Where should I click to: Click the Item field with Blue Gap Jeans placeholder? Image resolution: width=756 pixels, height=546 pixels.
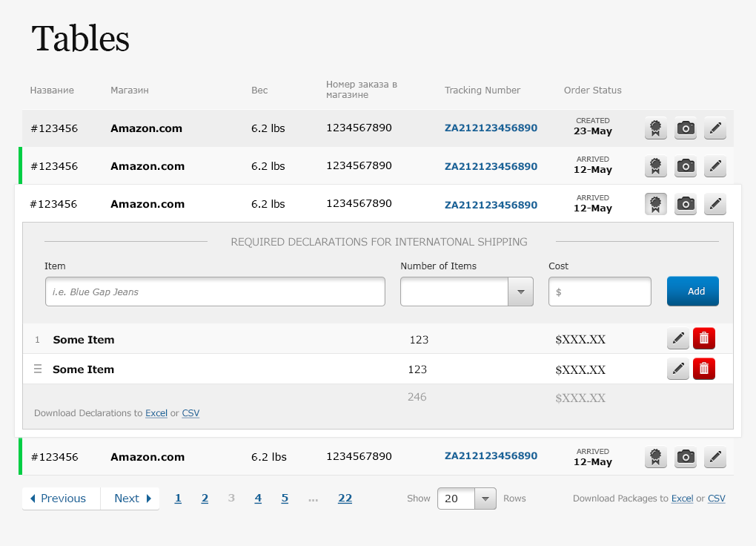215,292
